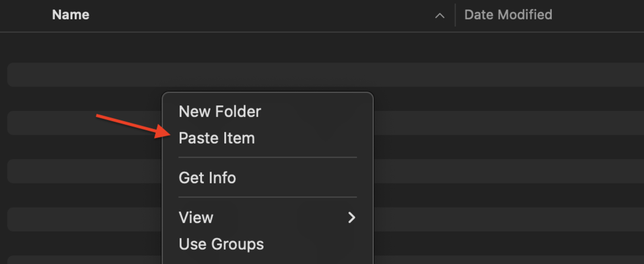Viewport: 644px width, 264px height.
Task: Click the divider between Name and Date Modified
Action: 455,15
